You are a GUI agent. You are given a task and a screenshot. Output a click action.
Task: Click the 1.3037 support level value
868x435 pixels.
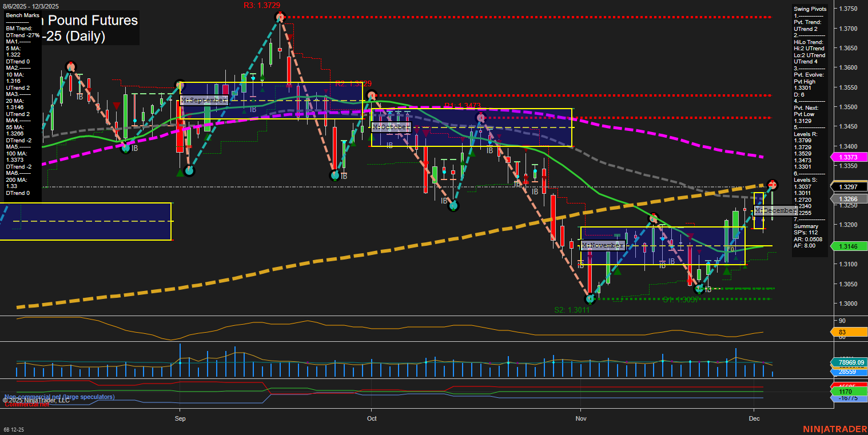[x=802, y=186]
